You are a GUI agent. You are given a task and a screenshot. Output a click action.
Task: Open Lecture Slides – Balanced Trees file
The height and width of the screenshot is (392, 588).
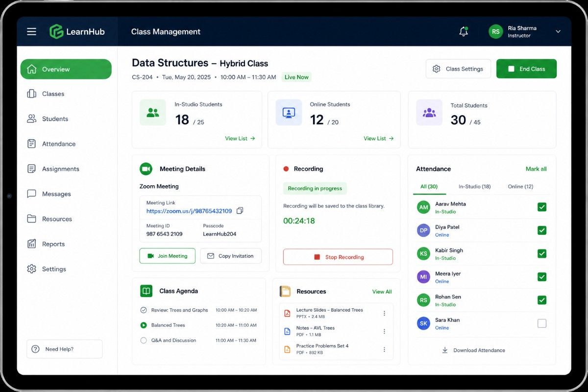coord(329,313)
